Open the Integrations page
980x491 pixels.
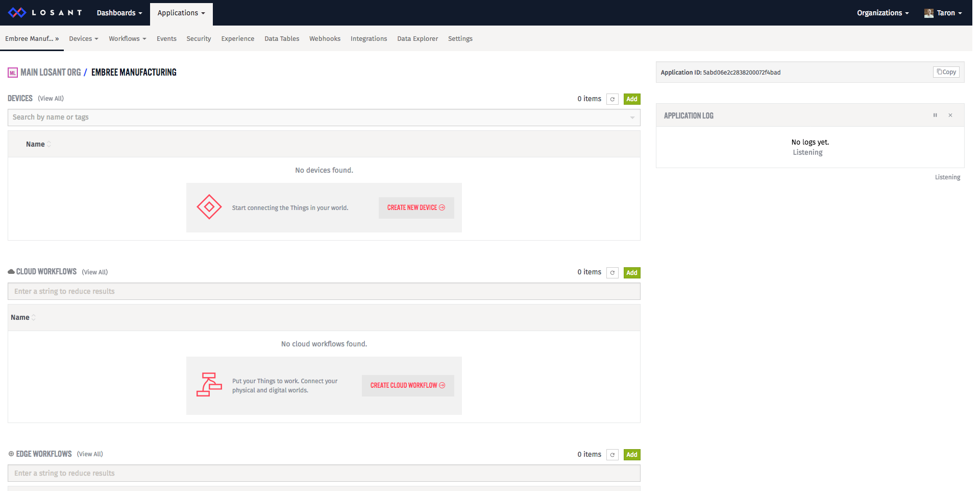pyautogui.click(x=369, y=38)
